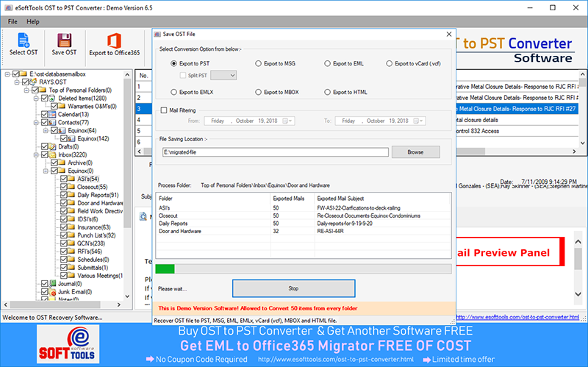Click the File Saving Location path field

click(276, 152)
